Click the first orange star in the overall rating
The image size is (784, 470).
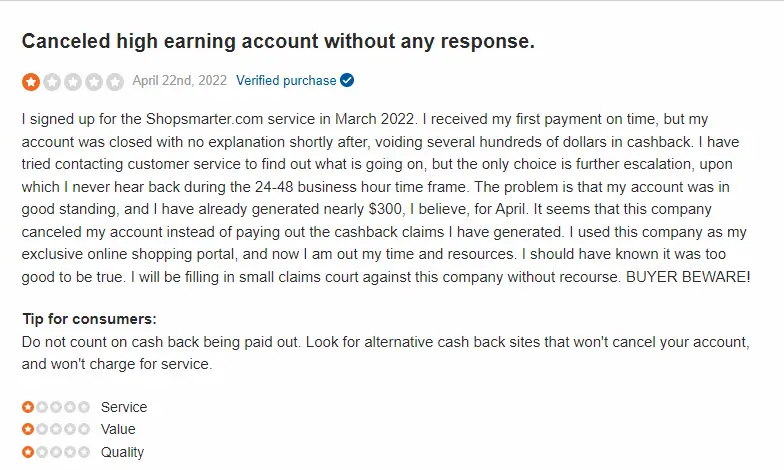[x=30, y=82]
